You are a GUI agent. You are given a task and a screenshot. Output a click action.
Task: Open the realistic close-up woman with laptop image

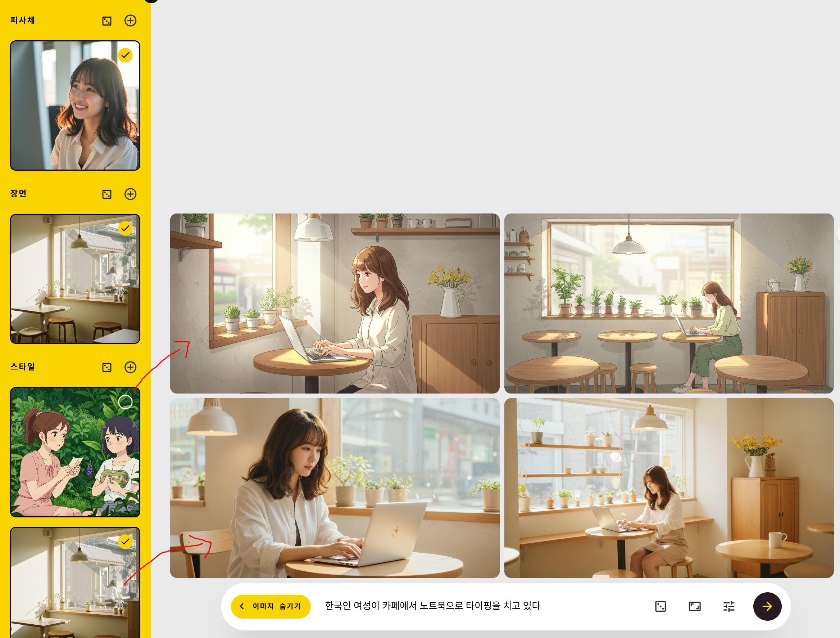point(335,488)
